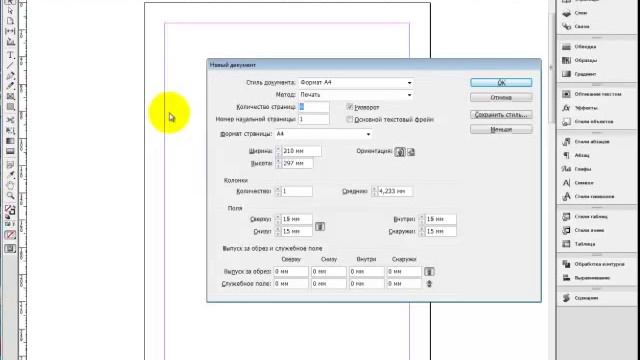Viewport: 640px width, 360px height.
Task: Click the Средник gutter stepper arrows
Action: 375,191
